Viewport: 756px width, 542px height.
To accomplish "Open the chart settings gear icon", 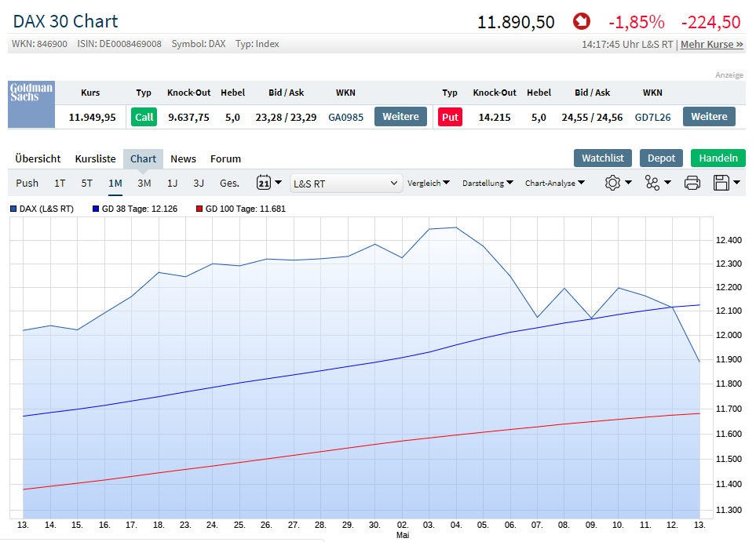I will 612,183.
